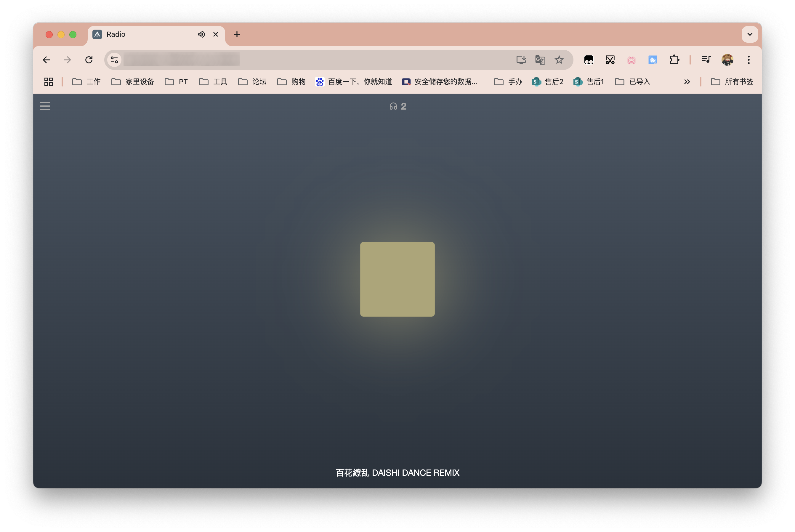
Task: Reload the current page
Action: (89, 60)
